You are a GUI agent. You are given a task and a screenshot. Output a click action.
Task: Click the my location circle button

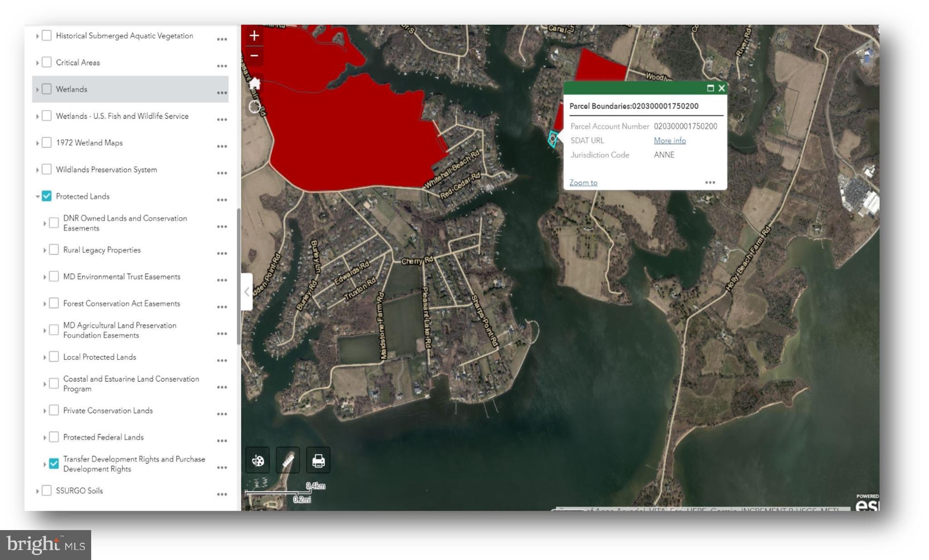254,107
